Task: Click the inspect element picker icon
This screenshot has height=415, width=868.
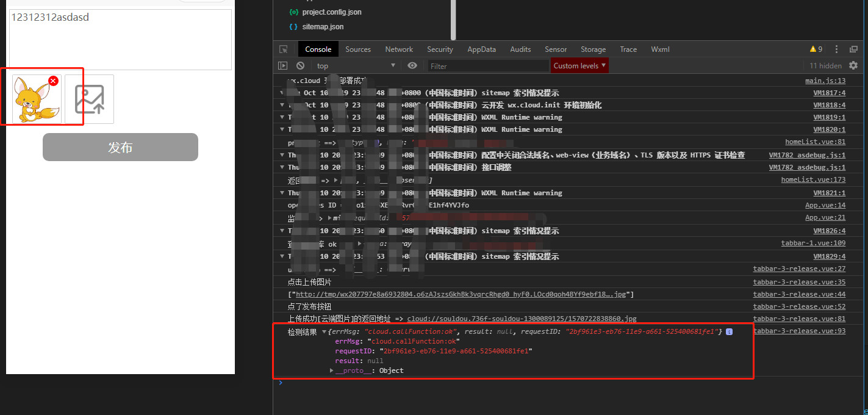Action: (x=284, y=49)
